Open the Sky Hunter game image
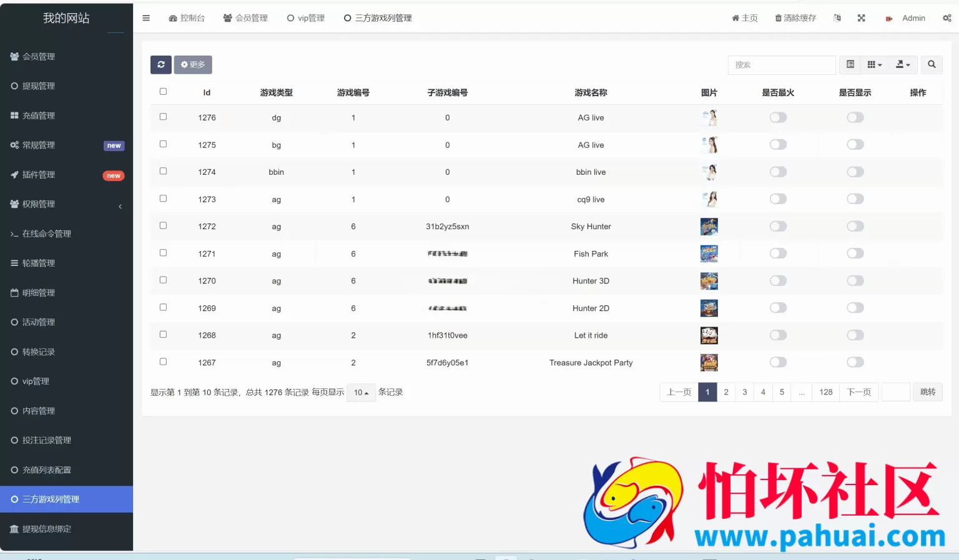Image resolution: width=959 pixels, height=560 pixels. pyautogui.click(x=709, y=227)
